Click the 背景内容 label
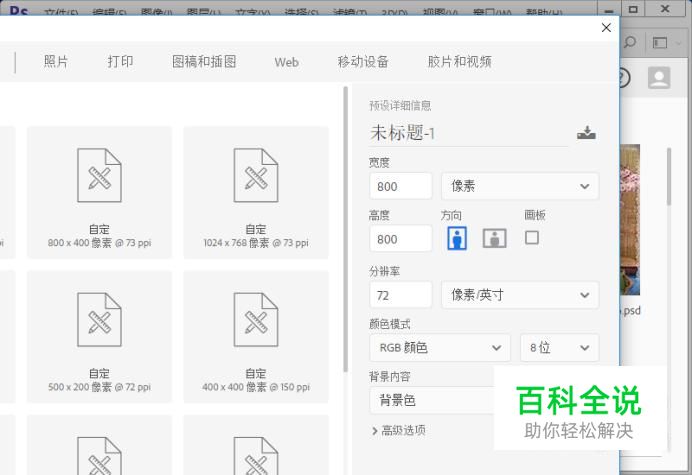The image size is (692, 475). [390, 377]
